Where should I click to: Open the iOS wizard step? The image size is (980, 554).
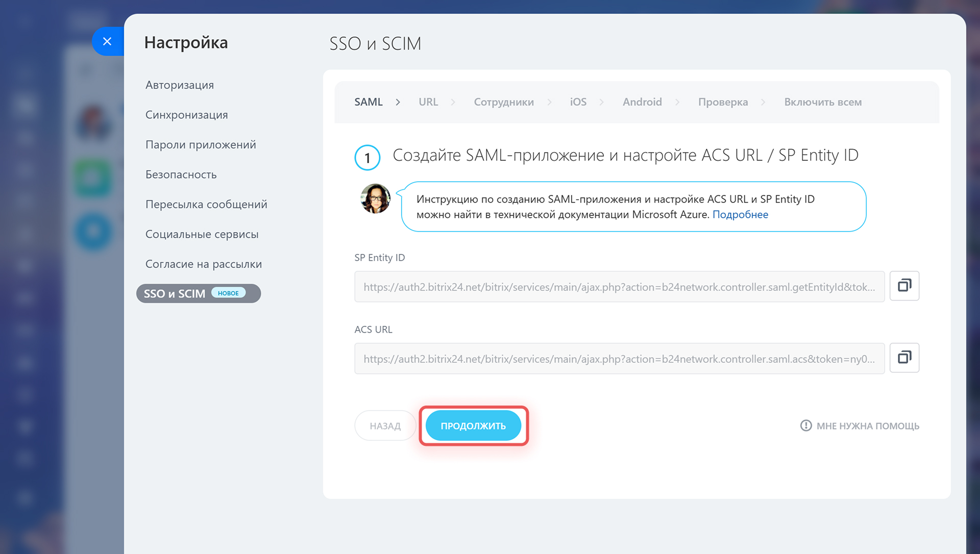point(578,102)
